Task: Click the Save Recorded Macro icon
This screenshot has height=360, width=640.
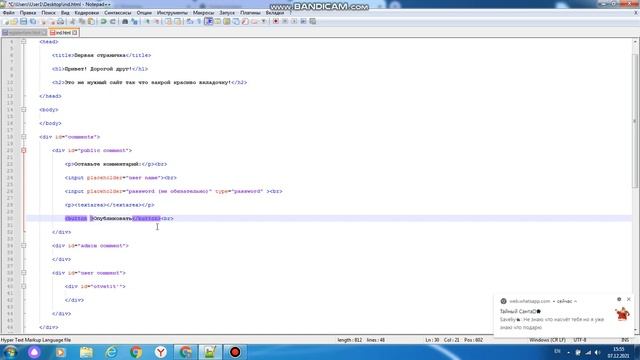Action: [313, 21]
